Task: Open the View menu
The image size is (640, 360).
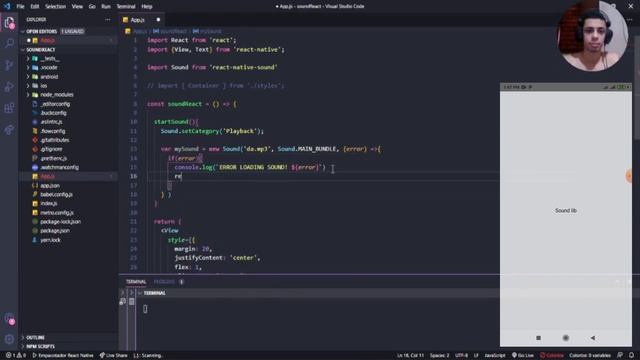Action: 77,7
